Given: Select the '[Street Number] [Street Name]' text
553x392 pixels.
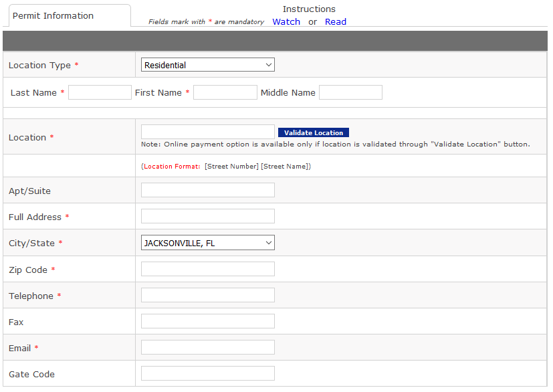Looking at the screenshot, I should click(257, 167).
